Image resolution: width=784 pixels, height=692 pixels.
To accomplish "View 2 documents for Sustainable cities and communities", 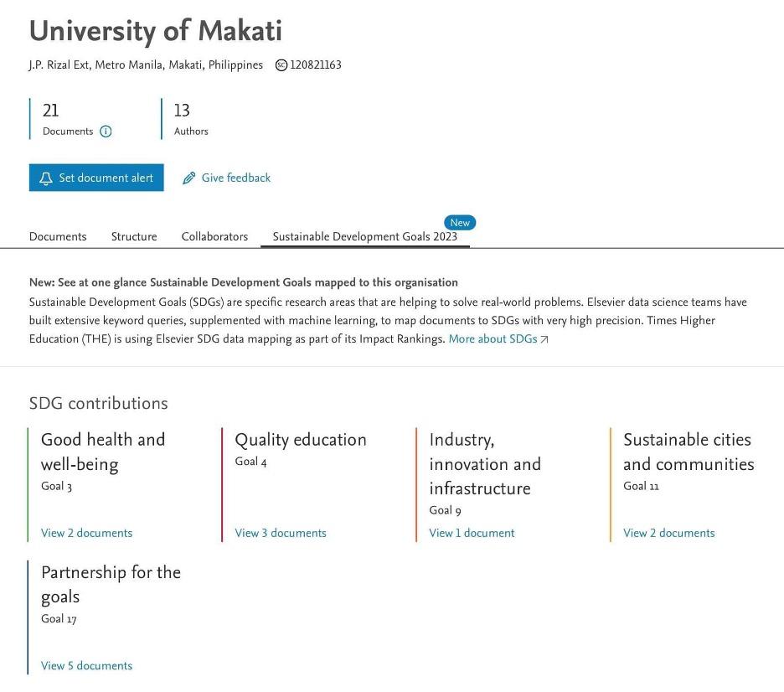I will tap(668, 533).
